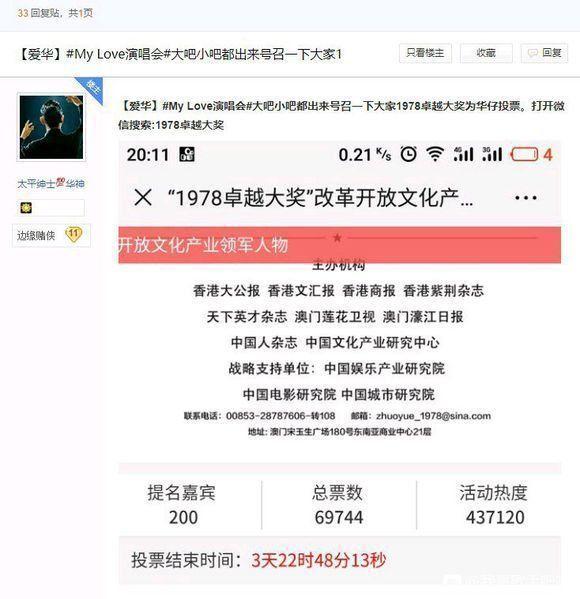Click the alarm clock status icon
This screenshot has width=580, height=599.
pyautogui.click(x=408, y=154)
